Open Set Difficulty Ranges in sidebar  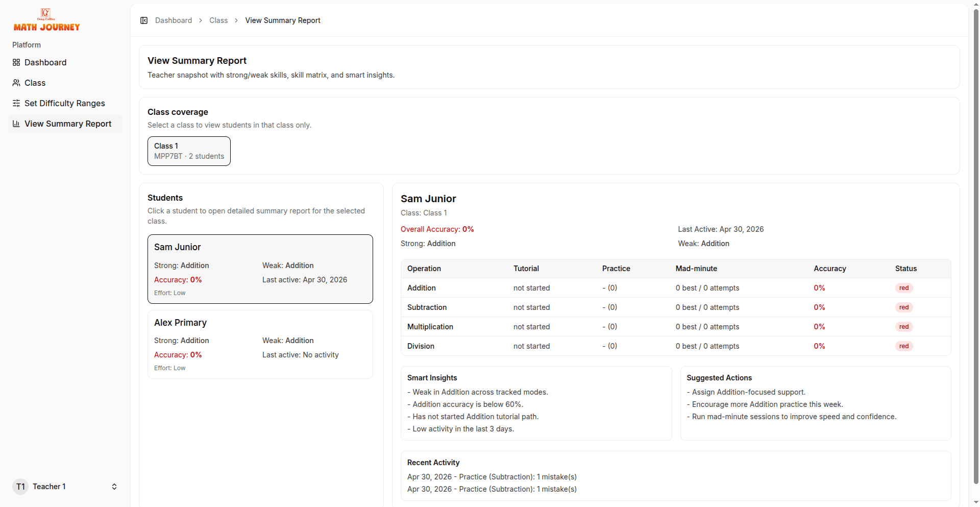point(65,103)
